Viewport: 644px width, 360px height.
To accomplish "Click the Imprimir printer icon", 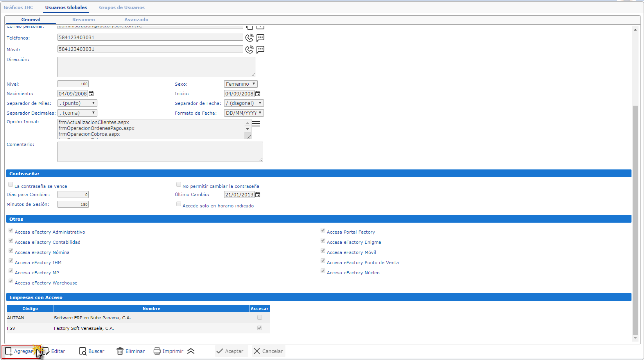I will click(x=157, y=351).
